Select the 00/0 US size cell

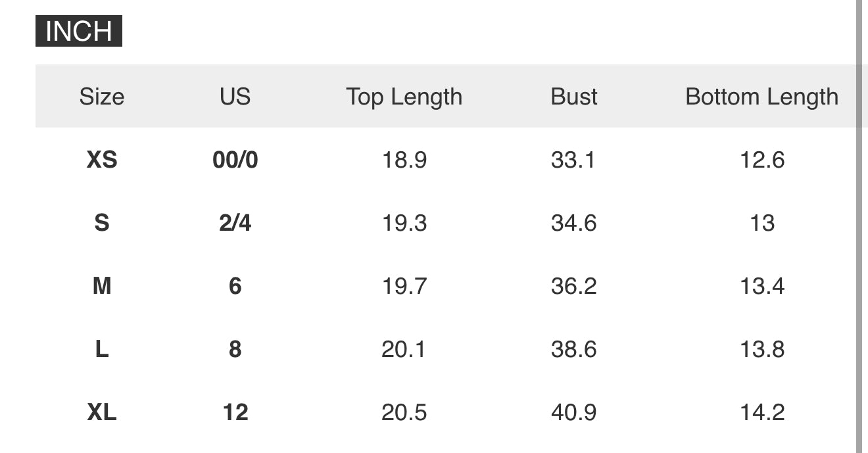click(x=235, y=160)
